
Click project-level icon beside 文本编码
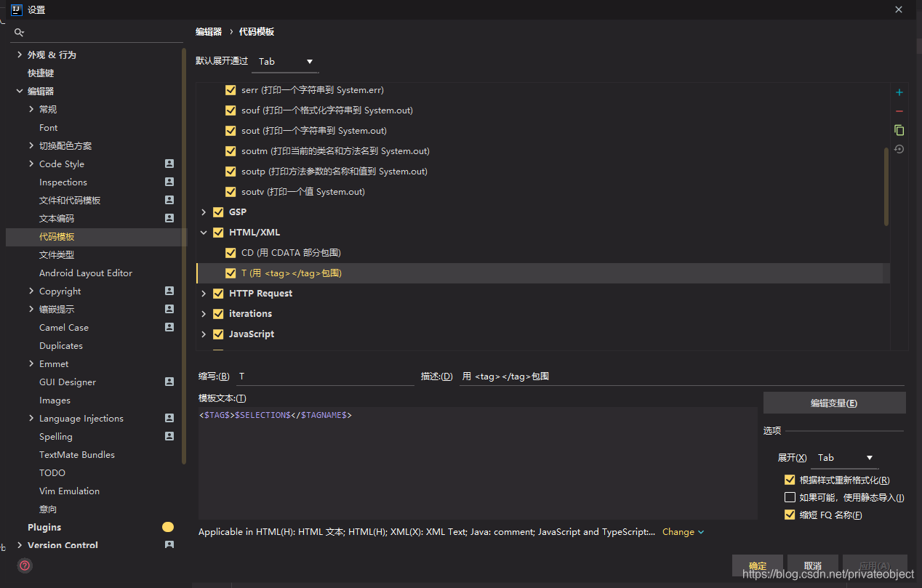coord(169,218)
